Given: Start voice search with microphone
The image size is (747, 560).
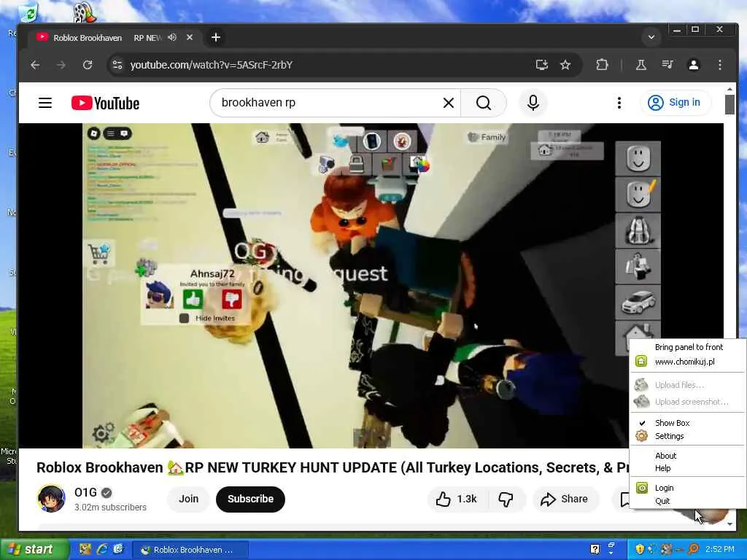Looking at the screenshot, I should pos(533,103).
